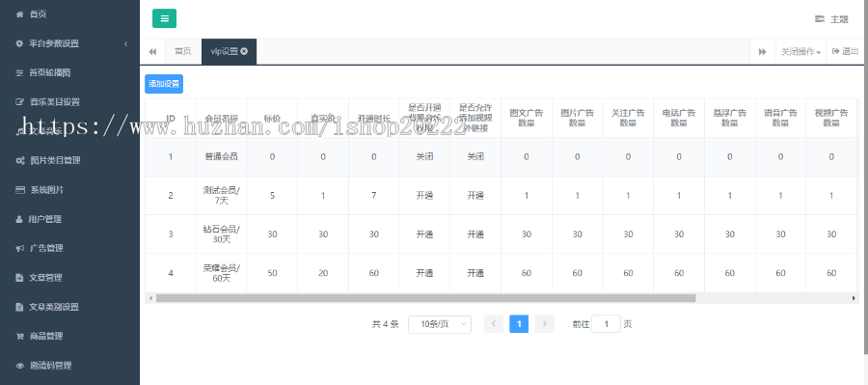The image size is (868, 385).
Task: Click the 关注广告数量 column header
Action: click(628, 118)
